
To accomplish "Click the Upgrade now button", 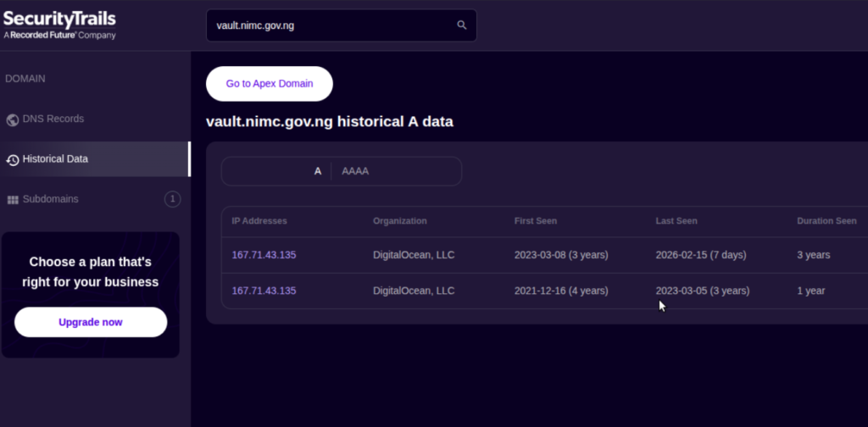I will tap(91, 322).
